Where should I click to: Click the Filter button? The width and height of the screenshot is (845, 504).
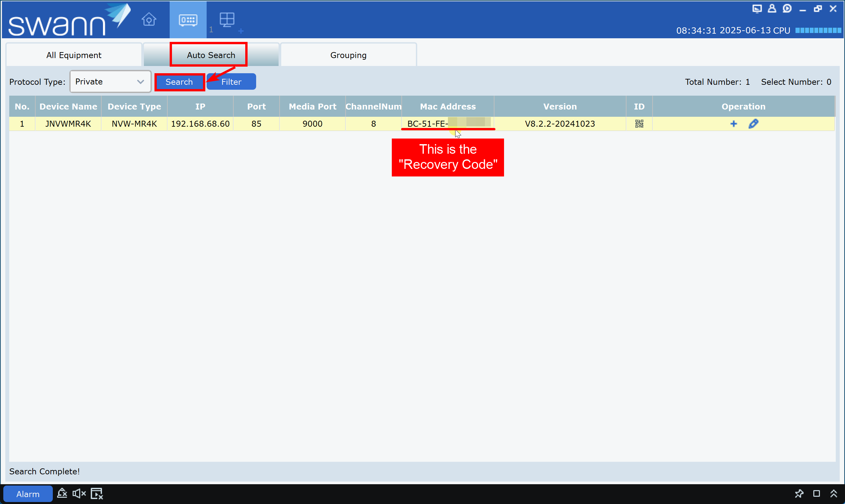pos(231,82)
